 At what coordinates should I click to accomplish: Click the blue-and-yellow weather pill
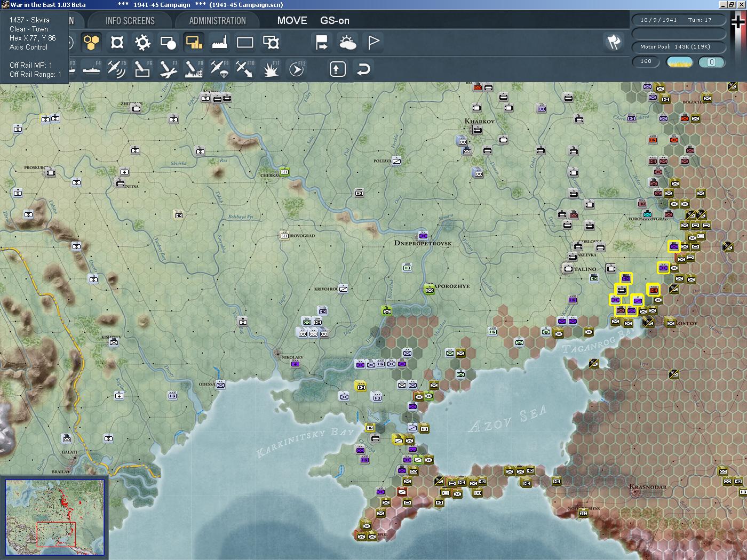pos(680,62)
